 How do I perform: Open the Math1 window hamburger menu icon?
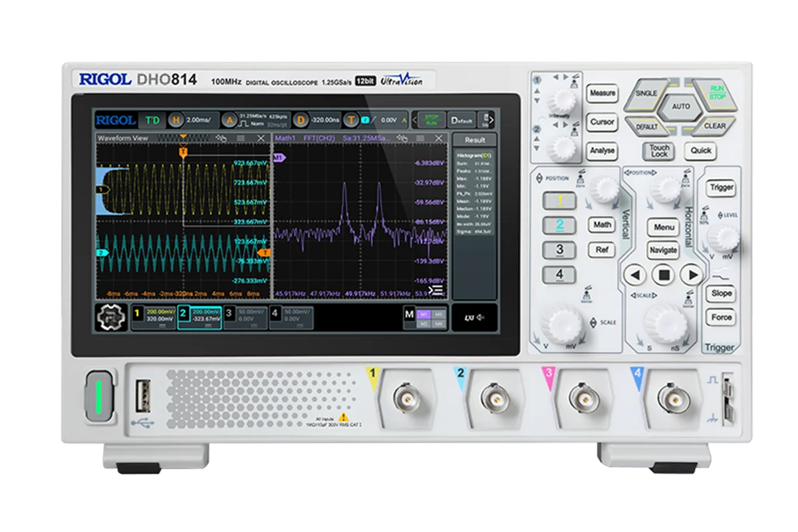(x=420, y=136)
